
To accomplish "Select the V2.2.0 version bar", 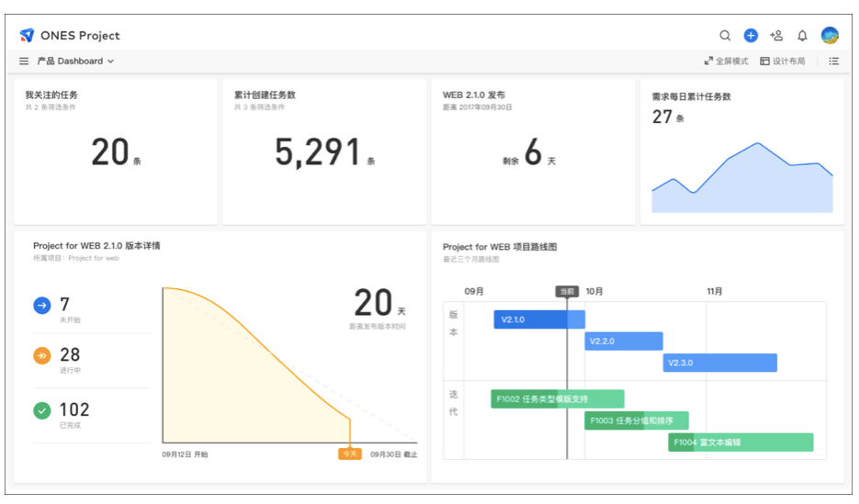I will pyautogui.click(x=624, y=341).
